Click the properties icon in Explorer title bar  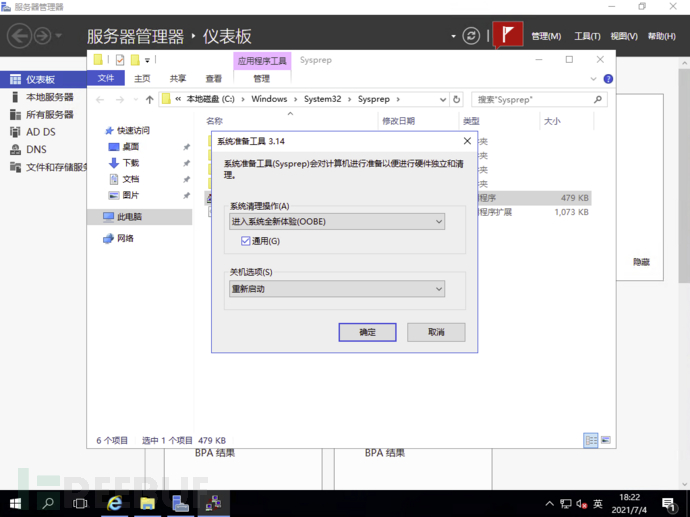120,60
